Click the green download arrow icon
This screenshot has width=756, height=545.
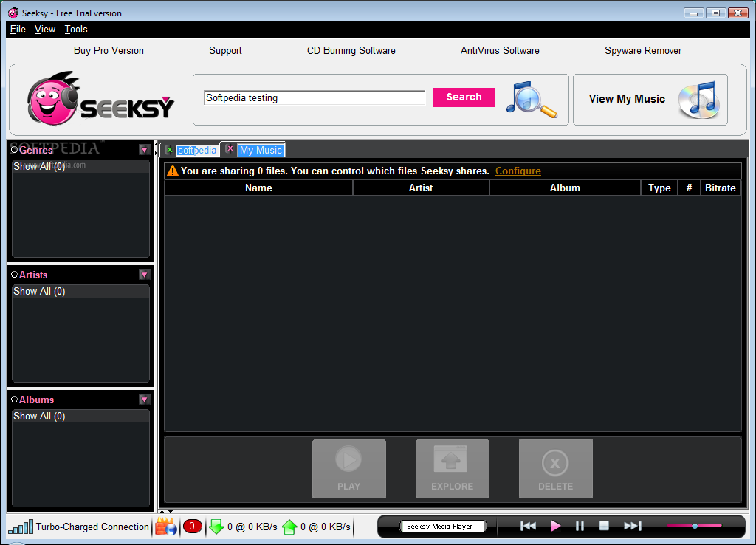(x=216, y=527)
